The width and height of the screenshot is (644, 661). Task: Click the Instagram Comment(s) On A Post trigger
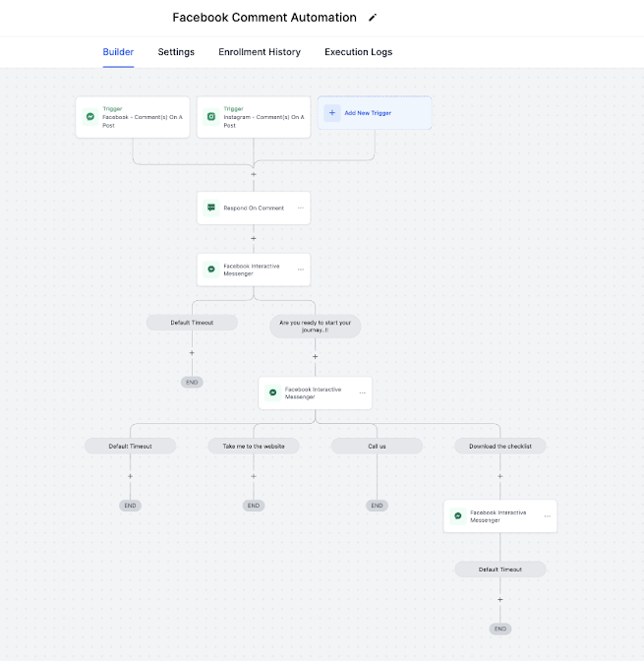254,117
